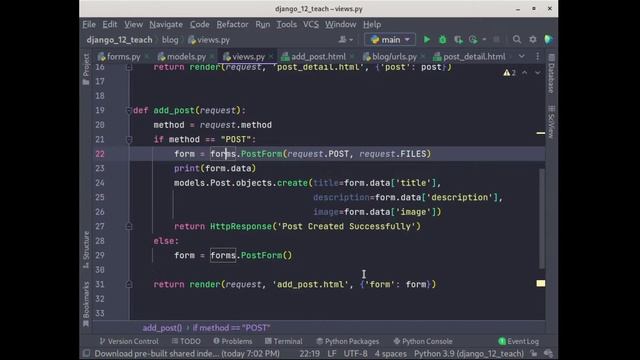Click the cursor position 22:19 indicator

[309, 353]
